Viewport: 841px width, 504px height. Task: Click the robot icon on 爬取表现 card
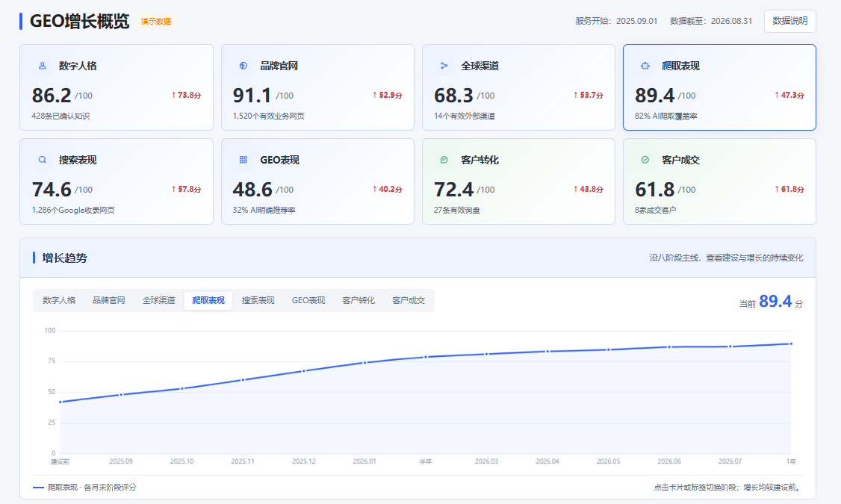click(x=645, y=66)
